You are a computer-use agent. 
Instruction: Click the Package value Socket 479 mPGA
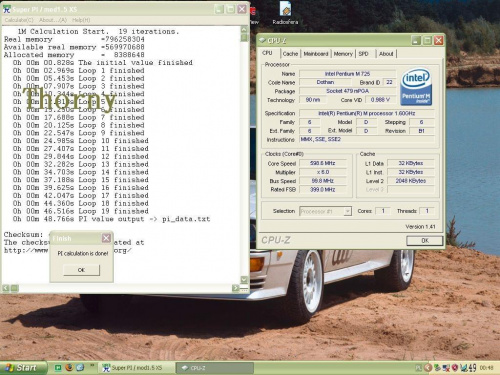(x=347, y=91)
